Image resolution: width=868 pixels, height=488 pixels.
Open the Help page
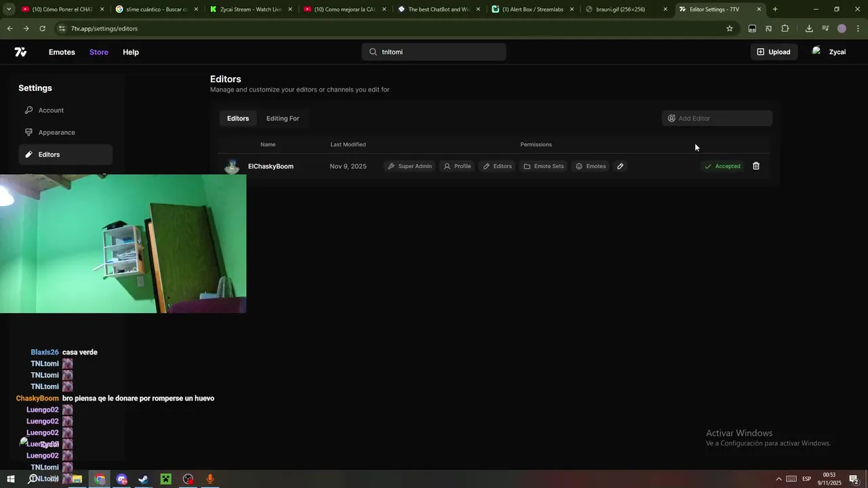tap(131, 52)
